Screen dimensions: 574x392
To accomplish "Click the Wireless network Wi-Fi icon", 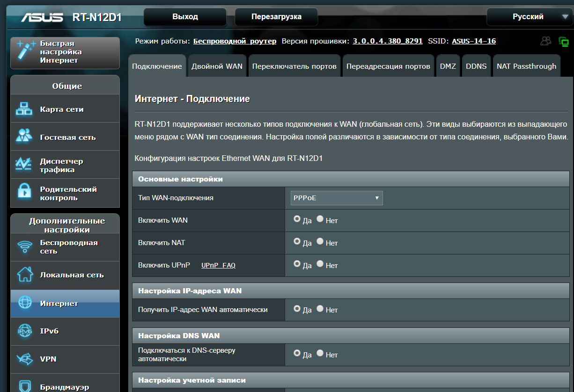I will (24, 247).
